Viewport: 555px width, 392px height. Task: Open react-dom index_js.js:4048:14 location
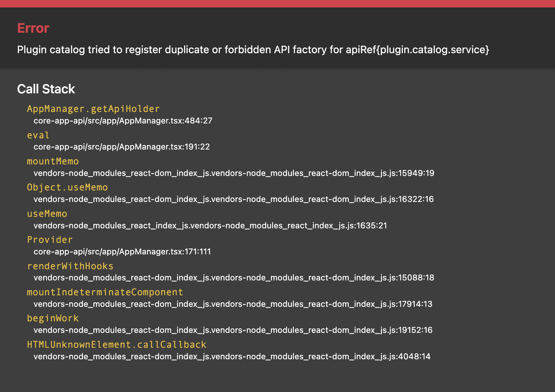(x=232, y=357)
